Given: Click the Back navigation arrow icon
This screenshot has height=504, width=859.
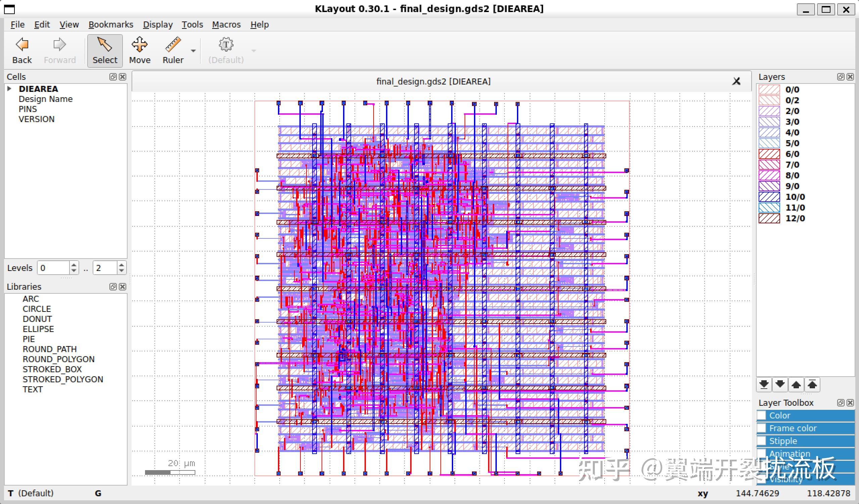Looking at the screenshot, I should click(22, 45).
